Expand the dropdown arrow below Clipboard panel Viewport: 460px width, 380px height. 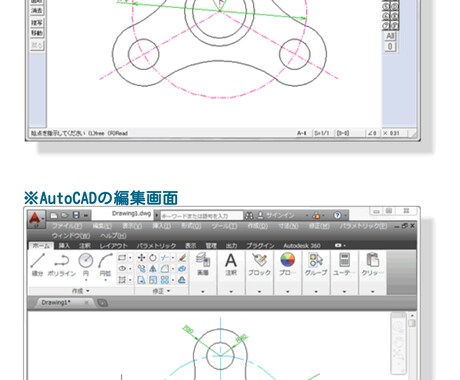373,292
